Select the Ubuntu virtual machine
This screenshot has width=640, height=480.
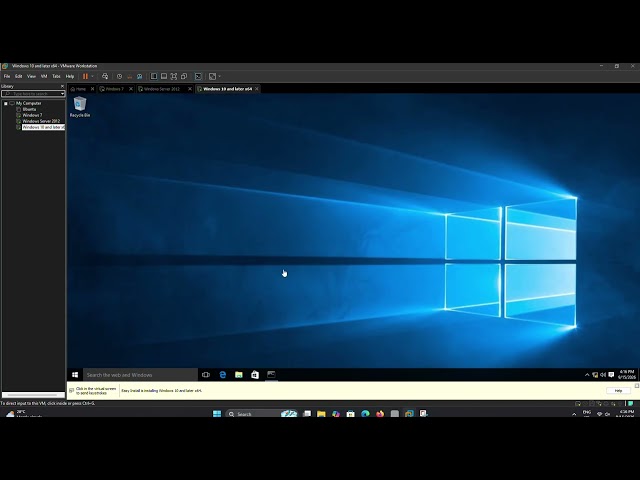point(29,109)
